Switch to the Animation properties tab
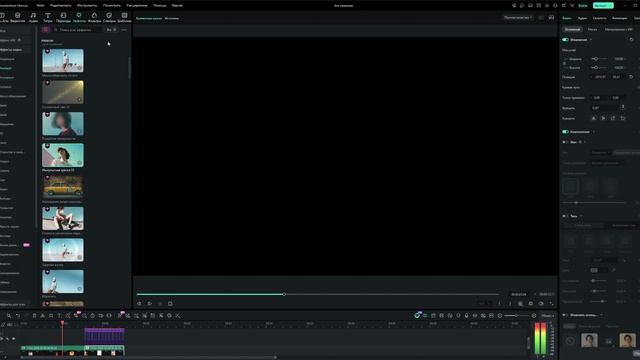The image size is (640, 360). pos(620,18)
